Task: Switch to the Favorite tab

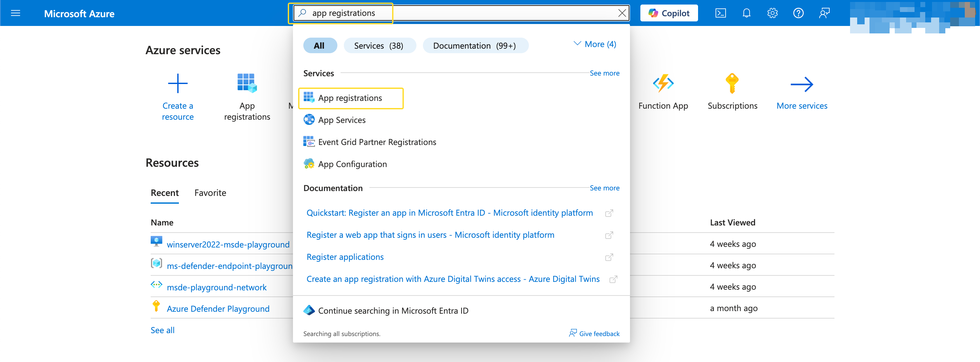Action: coord(210,193)
